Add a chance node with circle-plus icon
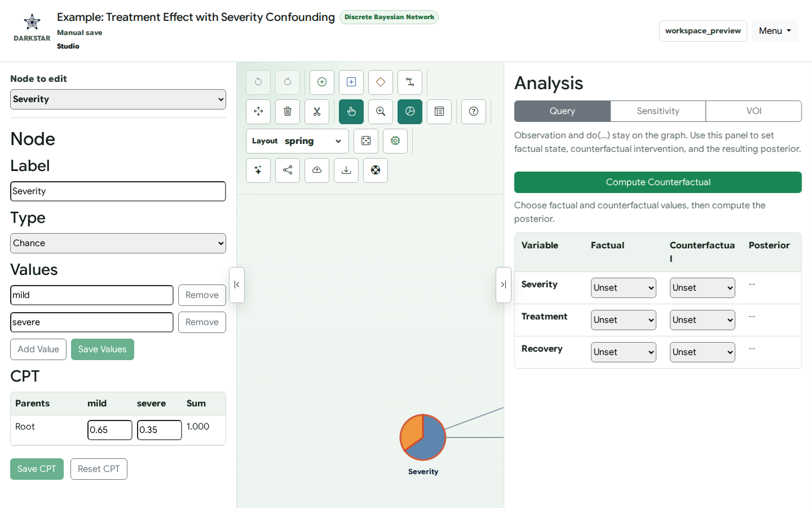Screen dimensions: 812x508 tap(322, 82)
